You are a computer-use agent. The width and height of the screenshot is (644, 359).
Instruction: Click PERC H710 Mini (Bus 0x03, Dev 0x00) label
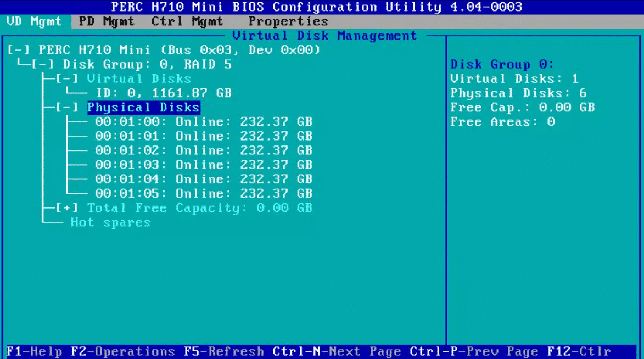point(180,50)
